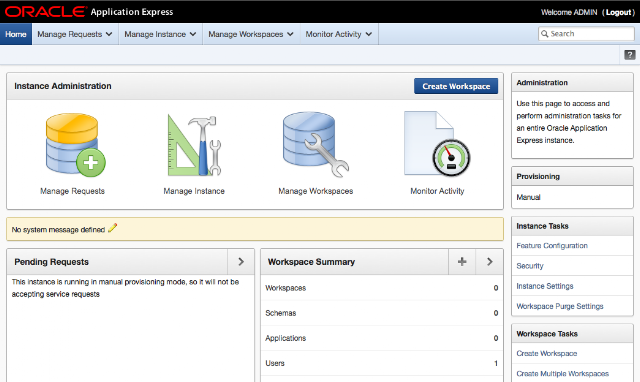This screenshot has height=382, width=640.
Task: Click the Oracle logo
Action: [46, 11]
